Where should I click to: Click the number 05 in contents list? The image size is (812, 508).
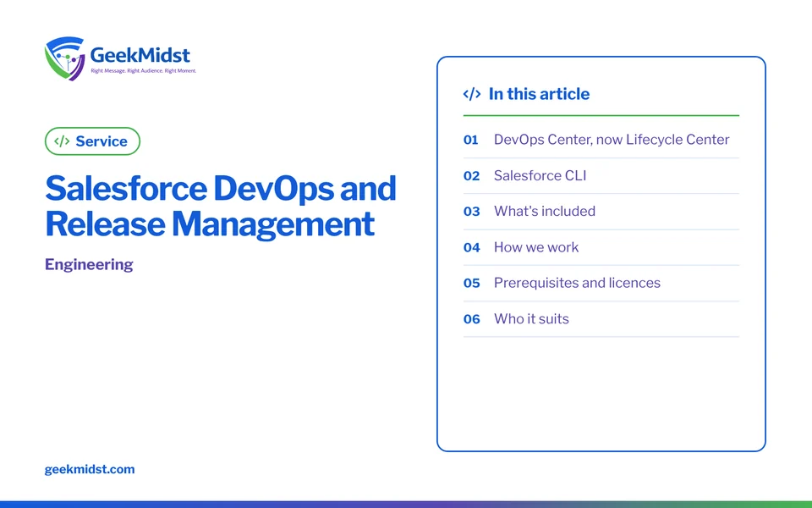click(x=471, y=283)
